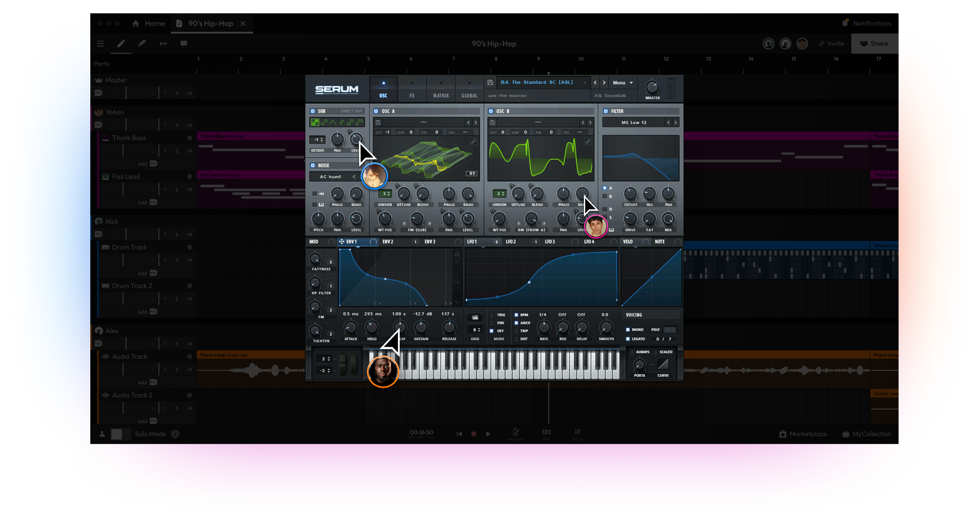
Task: Enable filter routing for B
Action: 604,196
